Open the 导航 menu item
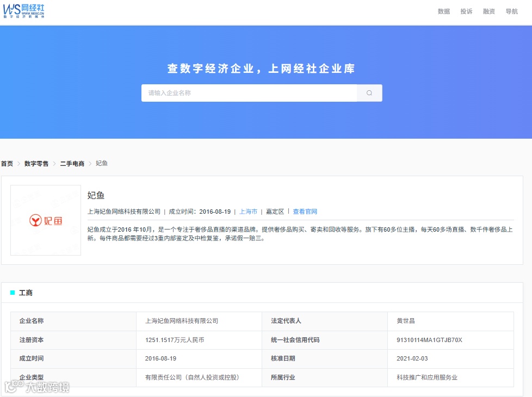 click(512, 11)
